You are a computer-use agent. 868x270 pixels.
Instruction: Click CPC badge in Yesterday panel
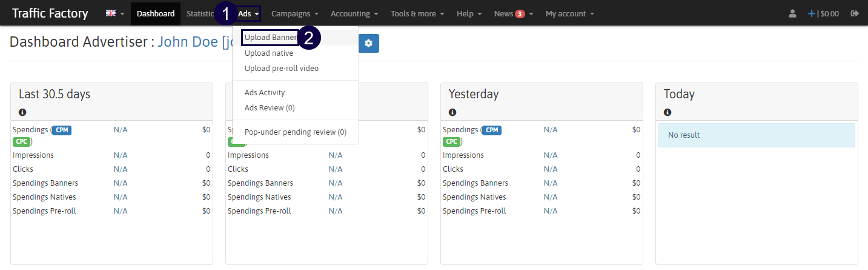(451, 142)
